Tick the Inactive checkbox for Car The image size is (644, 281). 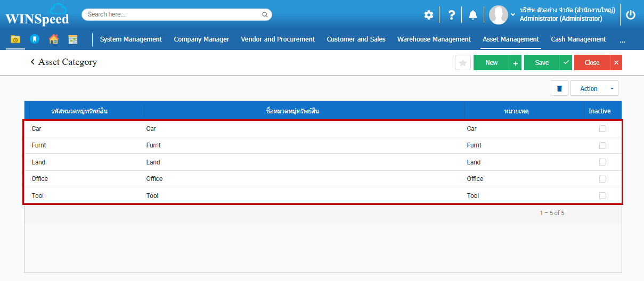tap(602, 128)
